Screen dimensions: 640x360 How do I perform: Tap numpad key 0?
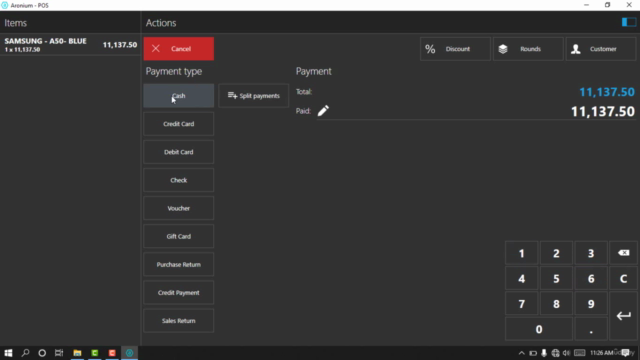[539, 329]
